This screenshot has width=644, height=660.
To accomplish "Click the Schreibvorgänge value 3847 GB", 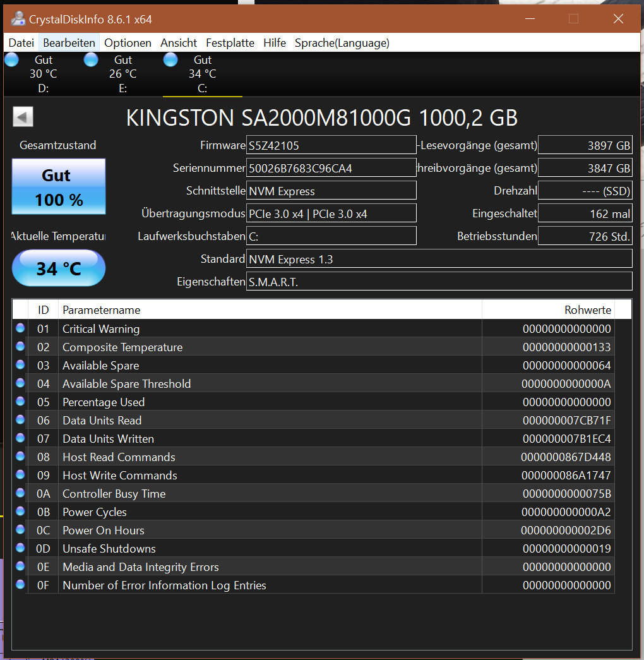I will tap(585, 168).
